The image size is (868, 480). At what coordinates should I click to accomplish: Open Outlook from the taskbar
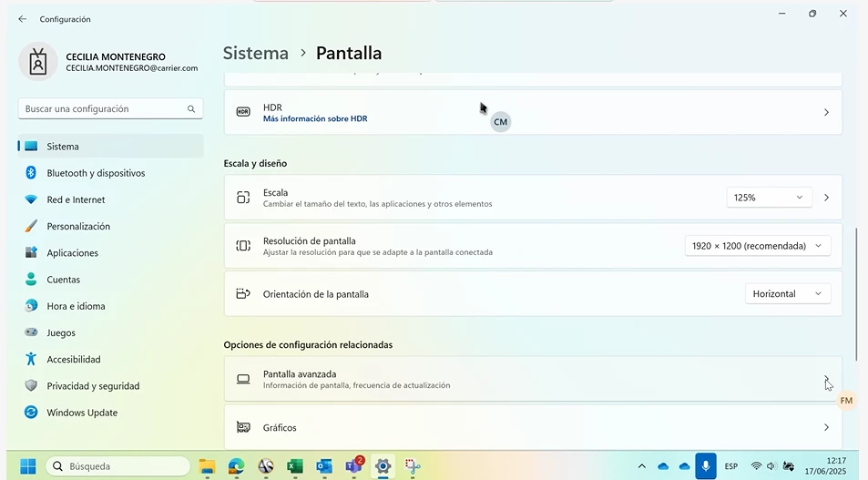click(324, 466)
